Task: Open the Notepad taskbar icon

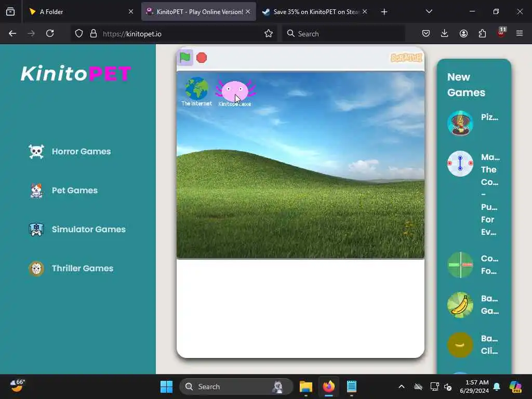Action: pos(352,387)
